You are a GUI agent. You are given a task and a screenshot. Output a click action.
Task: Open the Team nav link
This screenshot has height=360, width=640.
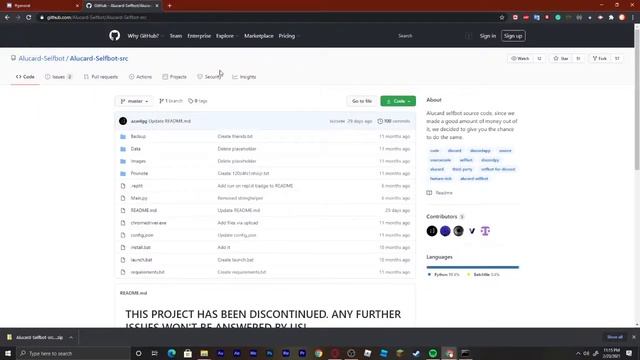[176, 36]
